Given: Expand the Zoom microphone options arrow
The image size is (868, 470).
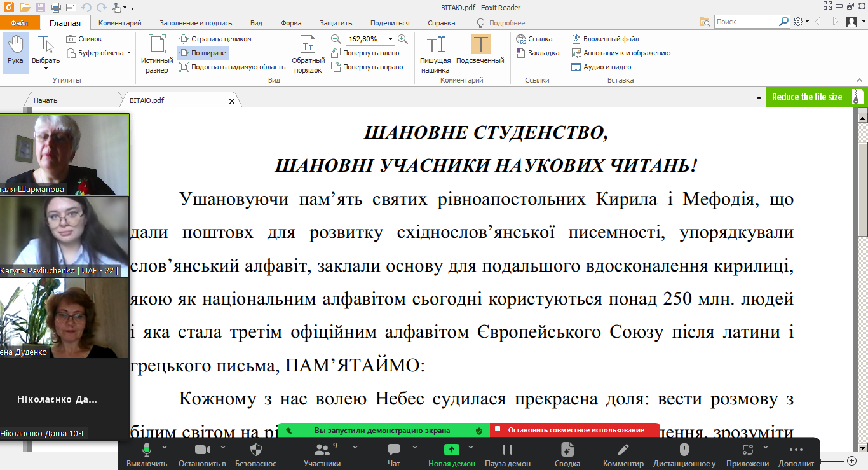Looking at the screenshot, I should (165, 446).
